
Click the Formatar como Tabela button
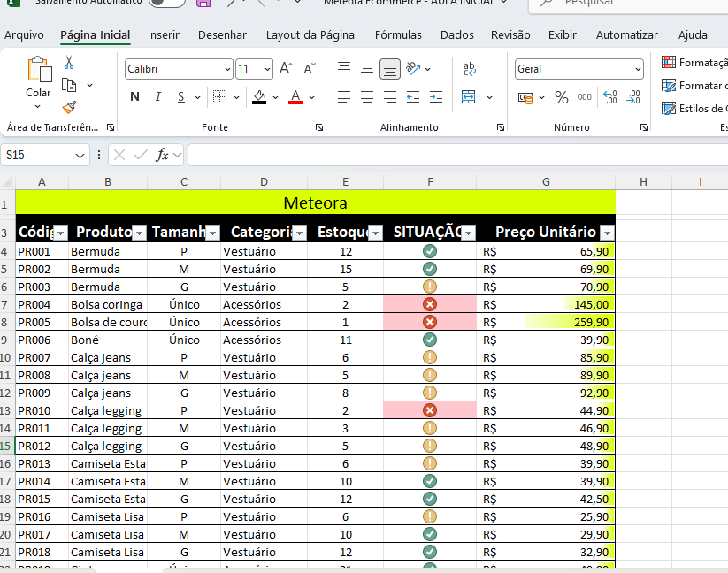click(694, 86)
